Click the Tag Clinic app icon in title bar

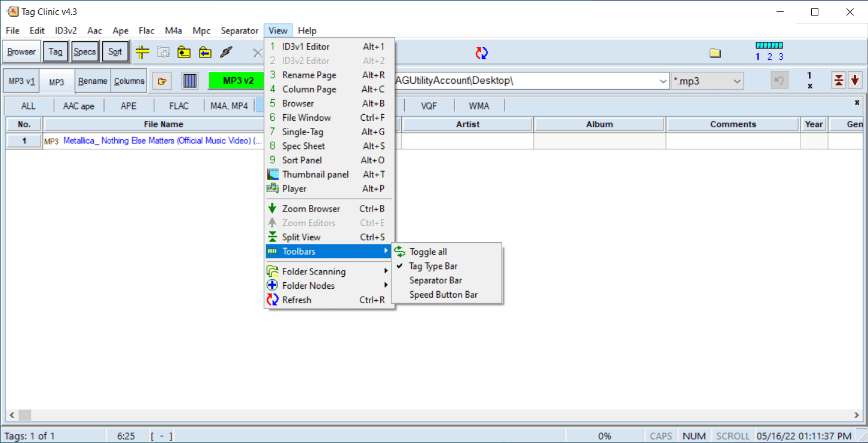click(x=11, y=12)
